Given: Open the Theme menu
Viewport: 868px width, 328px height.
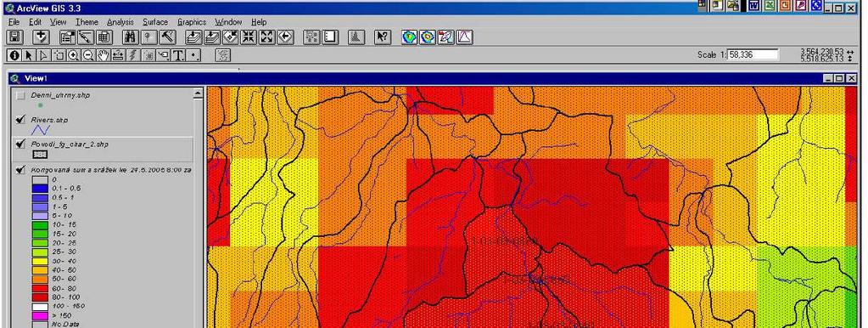Looking at the screenshot, I should click(x=87, y=22).
